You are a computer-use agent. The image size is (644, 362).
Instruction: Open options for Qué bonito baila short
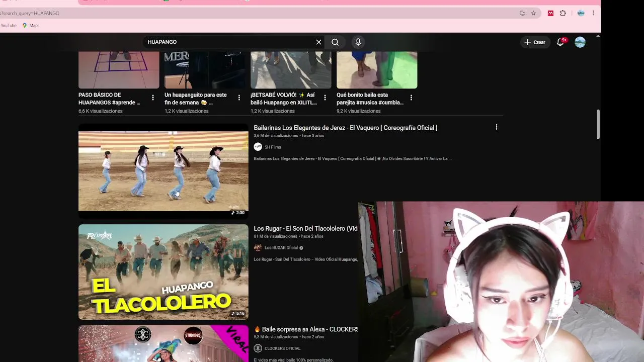pyautogui.click(x=411, y=98)
